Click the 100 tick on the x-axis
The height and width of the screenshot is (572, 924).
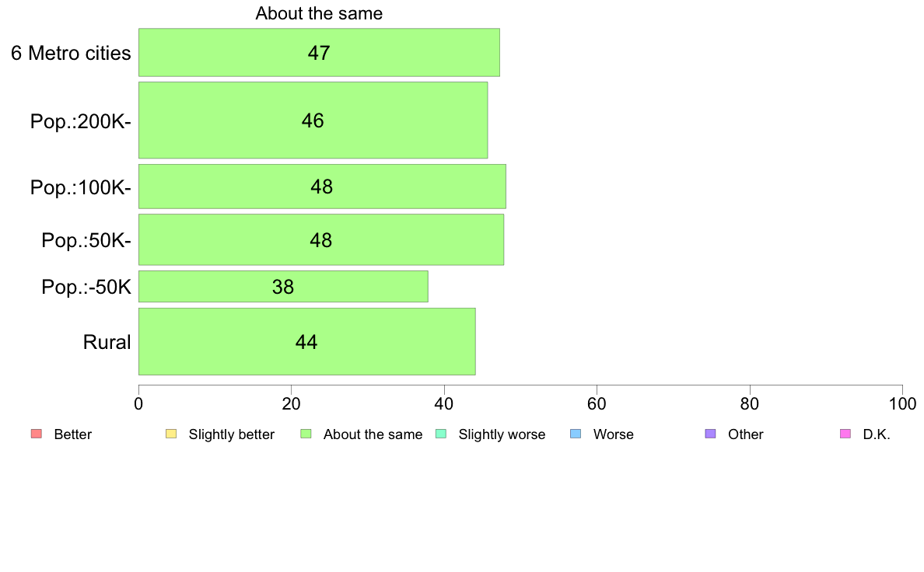pos(902,403)
